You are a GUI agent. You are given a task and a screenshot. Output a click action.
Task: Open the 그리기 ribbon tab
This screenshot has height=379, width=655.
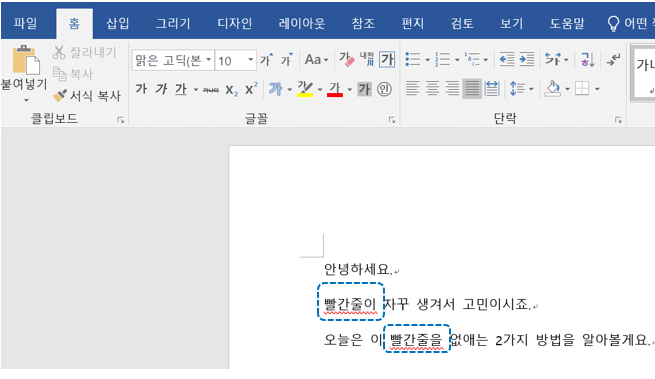coord(173,23)
